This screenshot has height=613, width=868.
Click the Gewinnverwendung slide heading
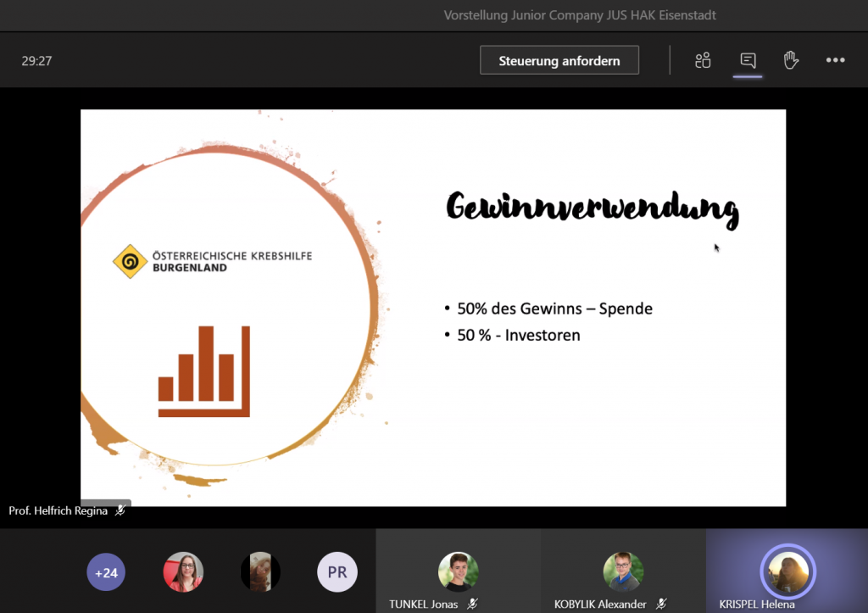[593, 210]
